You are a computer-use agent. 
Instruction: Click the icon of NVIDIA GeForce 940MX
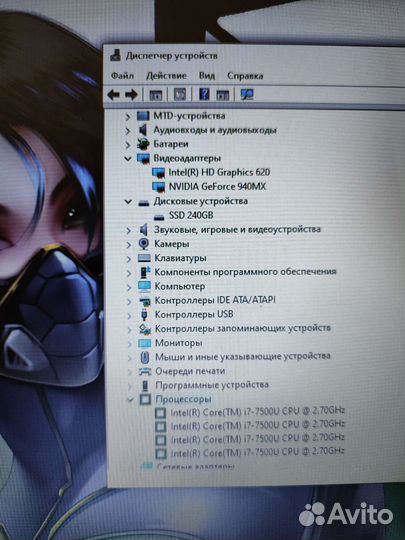(158, 187)
